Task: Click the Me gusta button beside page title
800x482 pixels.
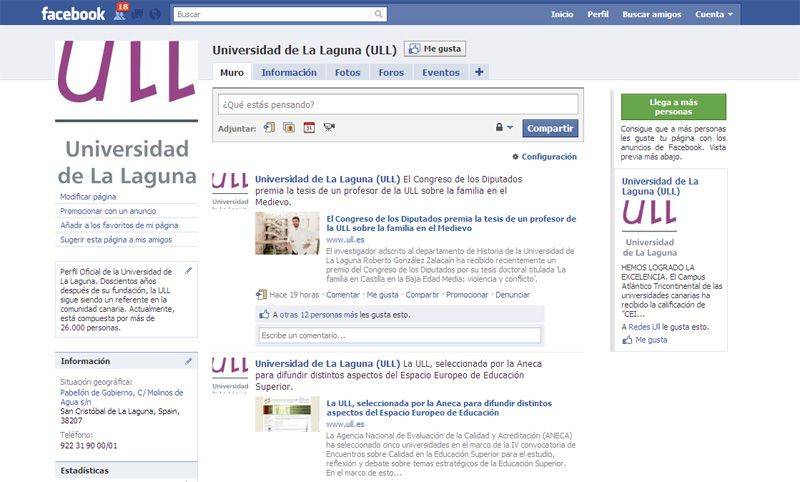Action: coord(435,49)
